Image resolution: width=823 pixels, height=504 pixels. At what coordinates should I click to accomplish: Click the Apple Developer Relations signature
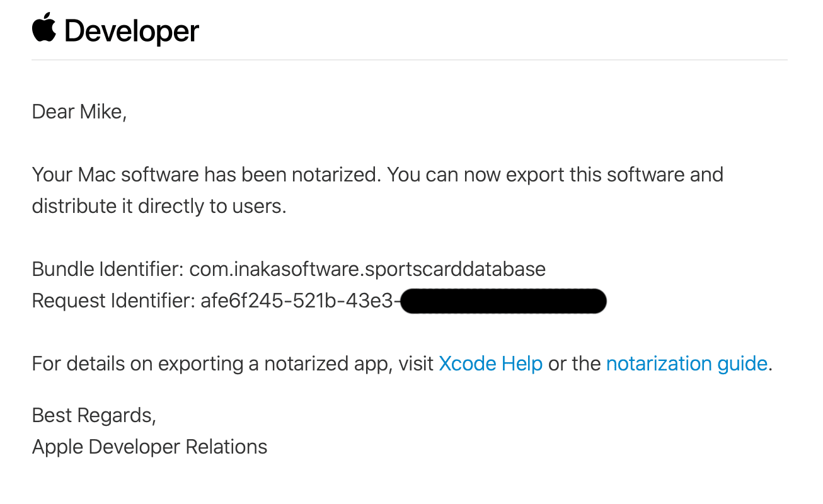149,447
